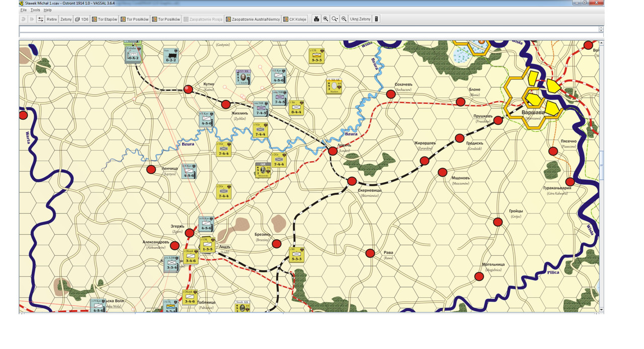This screenshot has width=644, height=349.
Task: Click the icon right of Ukryj Zetony
Action: click(376, 19)
